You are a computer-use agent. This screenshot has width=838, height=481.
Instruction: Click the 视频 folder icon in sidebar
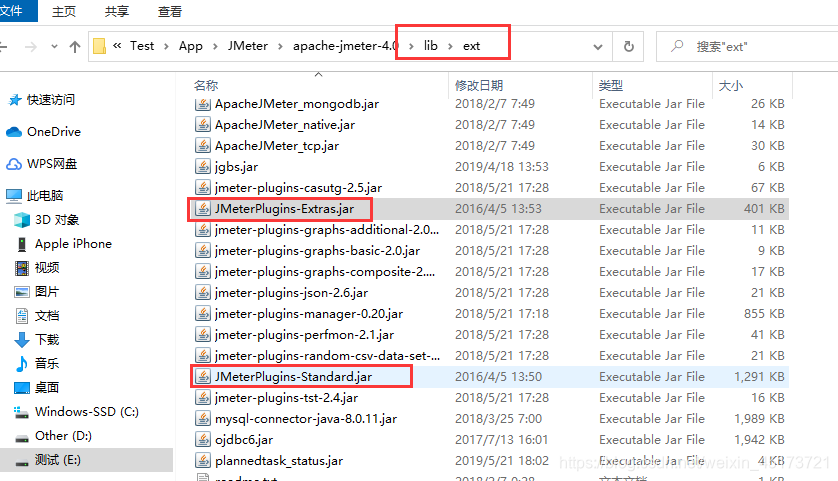(21, 268)
